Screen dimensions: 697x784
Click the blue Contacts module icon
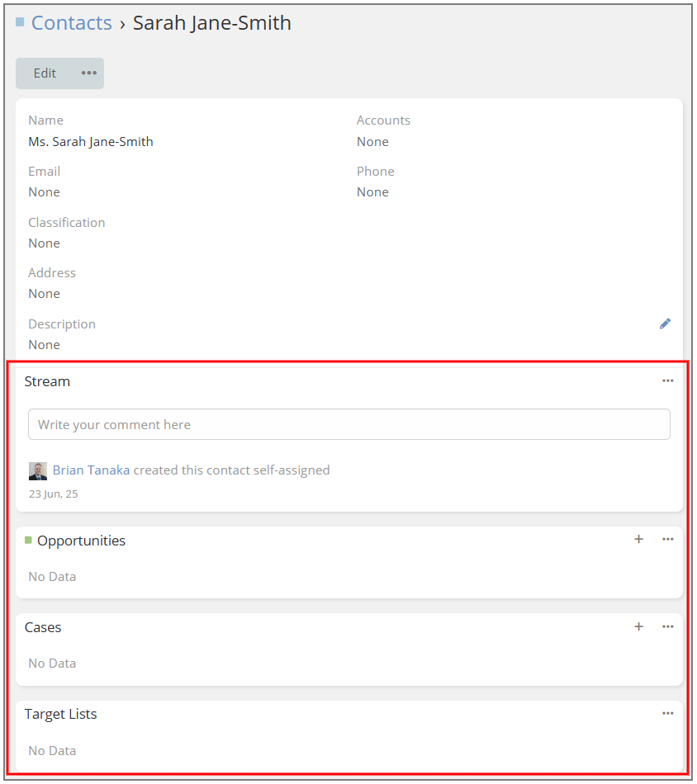point(20,21)
